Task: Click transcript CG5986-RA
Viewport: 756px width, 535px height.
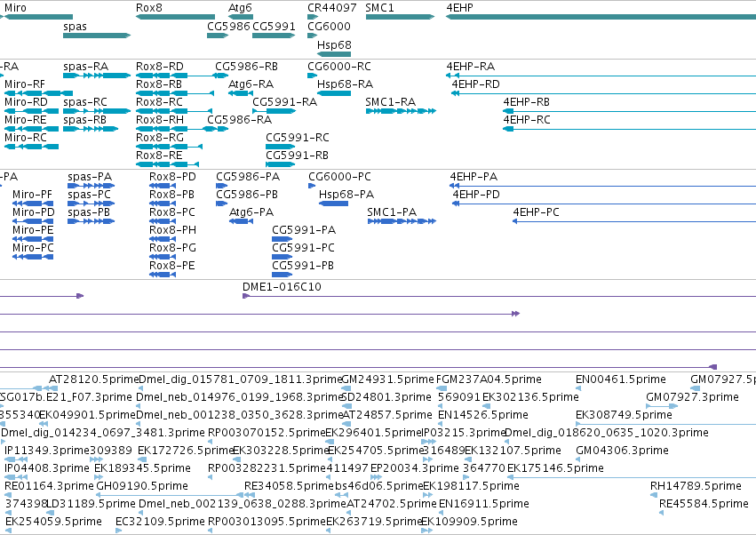Action: coord(218,129)
